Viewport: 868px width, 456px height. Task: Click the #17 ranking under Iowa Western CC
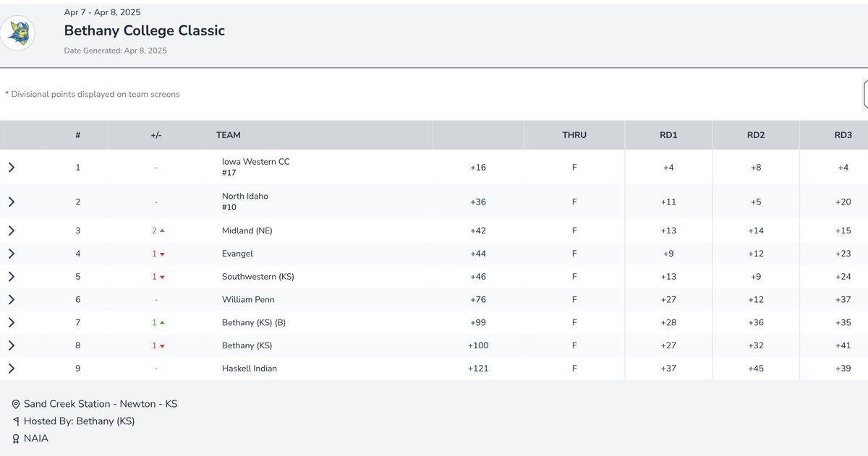[229, 173]
